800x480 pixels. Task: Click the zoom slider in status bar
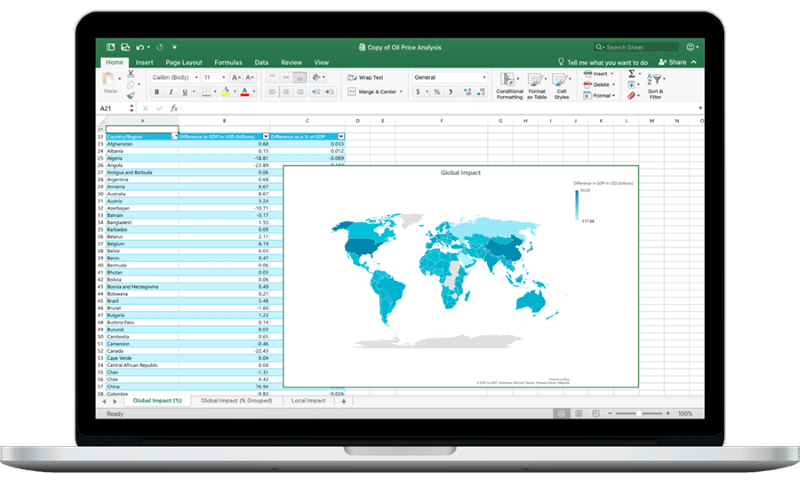coord(639,413)
